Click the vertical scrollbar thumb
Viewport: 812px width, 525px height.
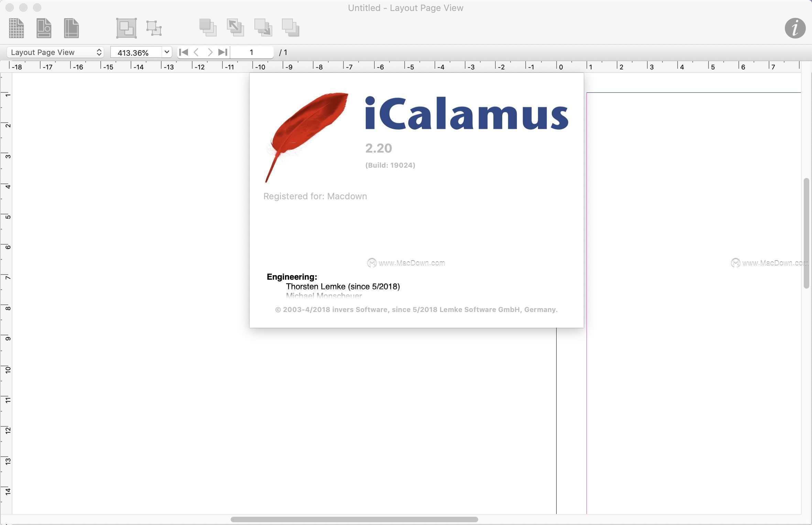coord(806,233)
